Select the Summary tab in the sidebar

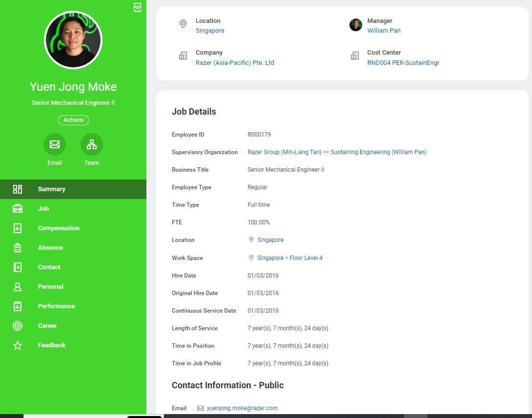click(x=73, y=189)
